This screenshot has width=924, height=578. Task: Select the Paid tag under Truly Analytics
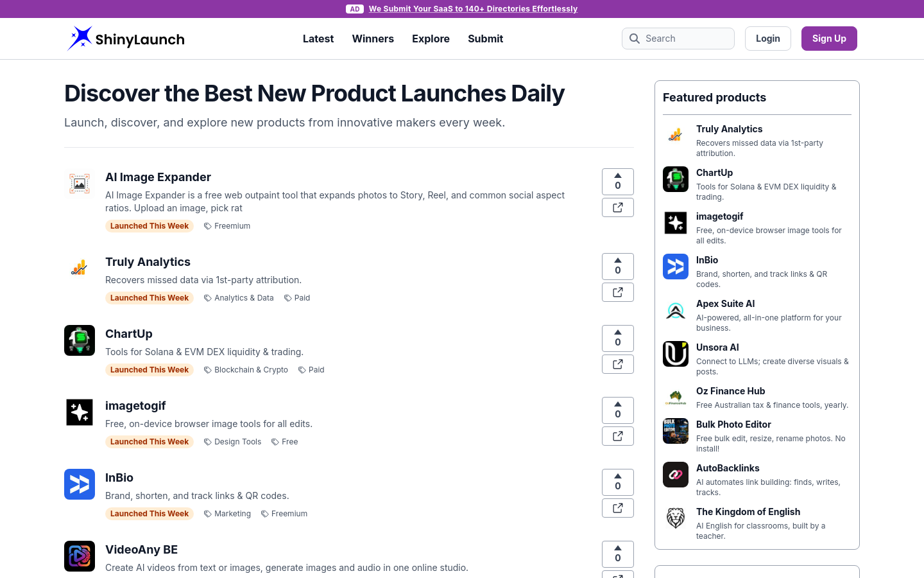[x=297, y=298]
